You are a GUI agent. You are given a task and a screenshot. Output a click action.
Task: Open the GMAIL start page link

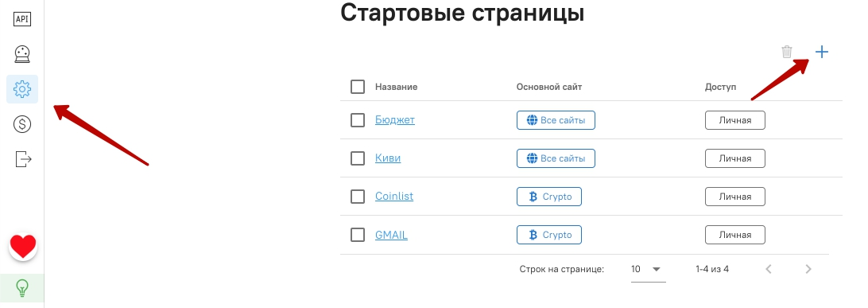pos(391,235)
